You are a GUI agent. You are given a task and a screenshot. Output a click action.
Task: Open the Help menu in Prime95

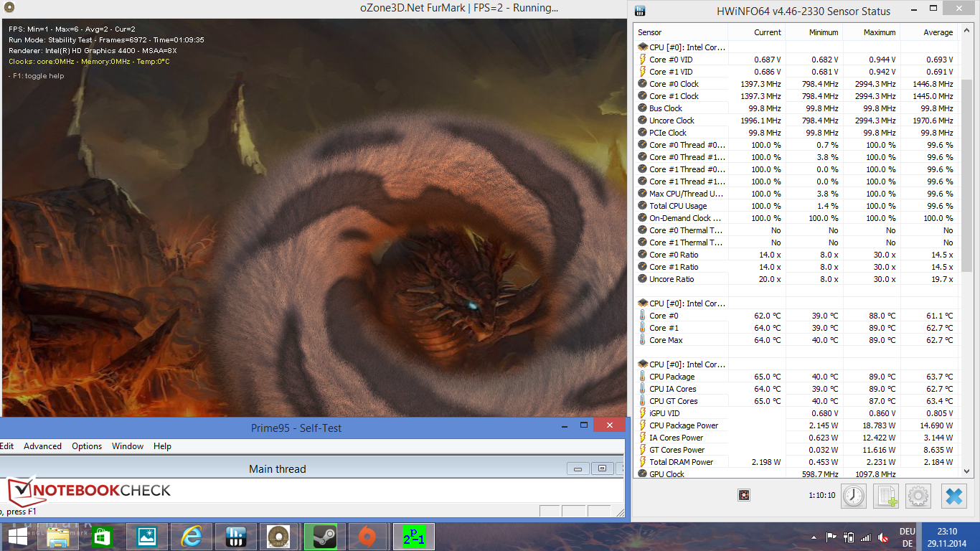coord(162,446)
